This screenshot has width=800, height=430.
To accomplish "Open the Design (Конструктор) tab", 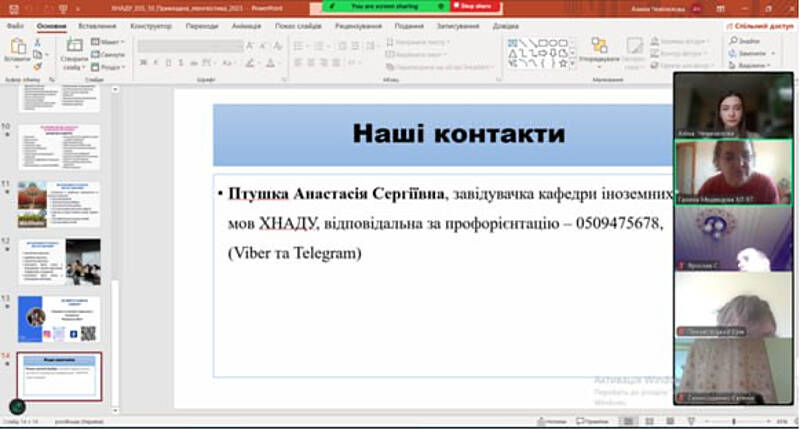I will pos(151,26).
